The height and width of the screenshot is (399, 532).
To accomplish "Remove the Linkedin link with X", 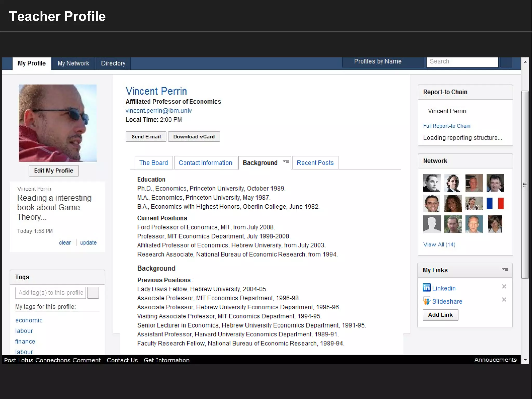I will (x=504, y=286).
